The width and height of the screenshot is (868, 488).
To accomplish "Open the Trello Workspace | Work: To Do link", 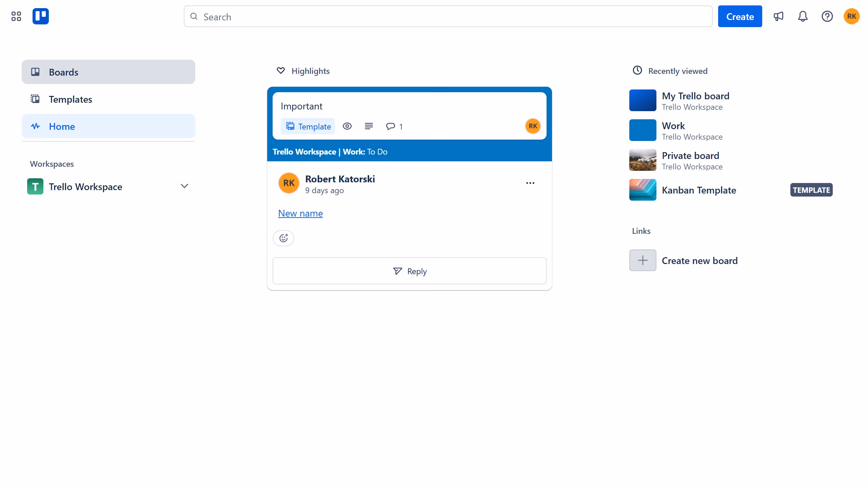I will click(x=330, y=151).
